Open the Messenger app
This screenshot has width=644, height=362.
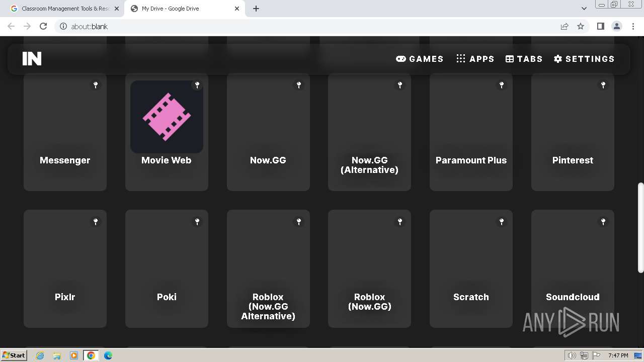tap(65, 132)
